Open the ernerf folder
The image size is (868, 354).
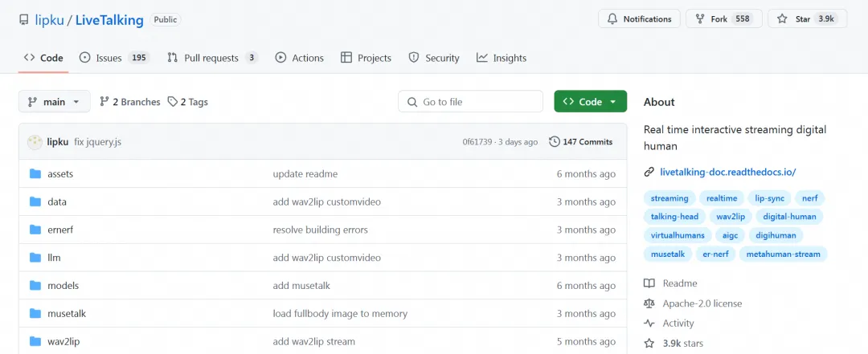pos(60,230)
